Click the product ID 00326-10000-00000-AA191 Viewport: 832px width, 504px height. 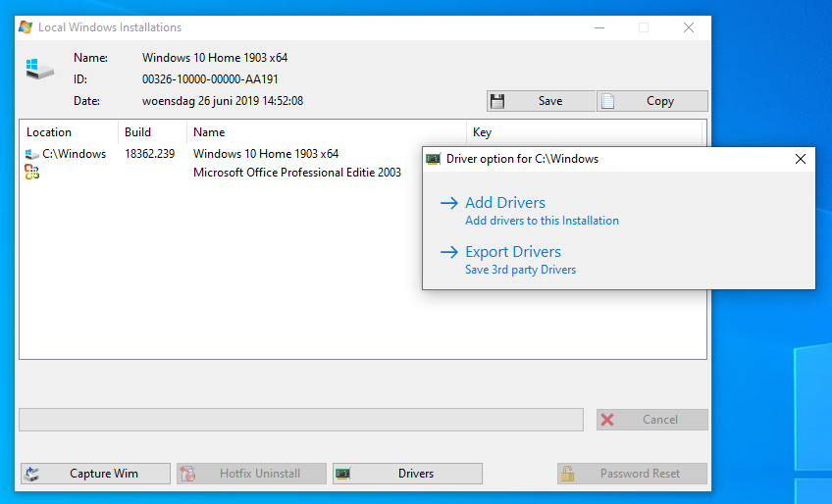(x=210, y=79)
